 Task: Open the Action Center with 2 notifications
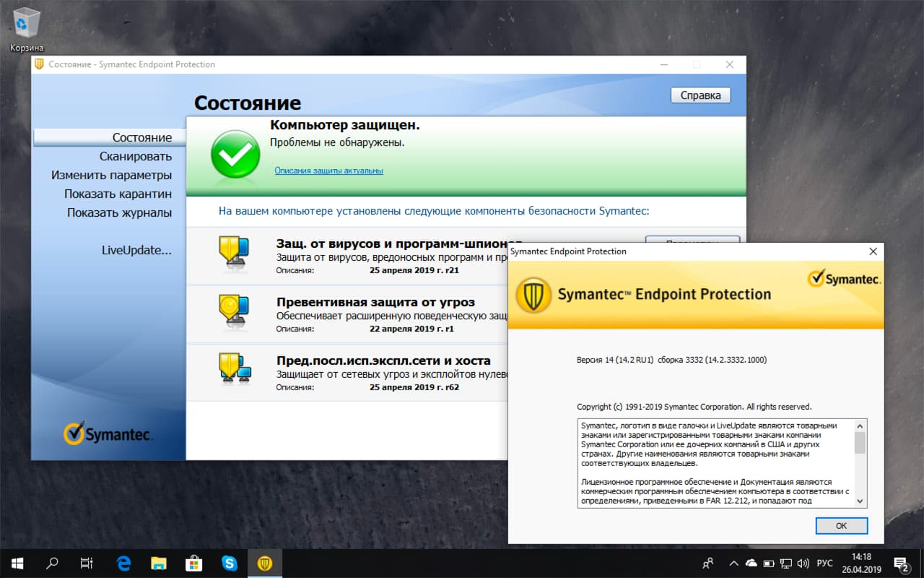[901, 563]
